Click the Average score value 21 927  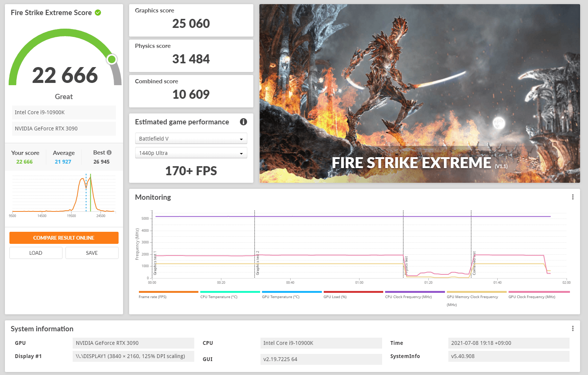pyautogui.click(x=63, y=162)
